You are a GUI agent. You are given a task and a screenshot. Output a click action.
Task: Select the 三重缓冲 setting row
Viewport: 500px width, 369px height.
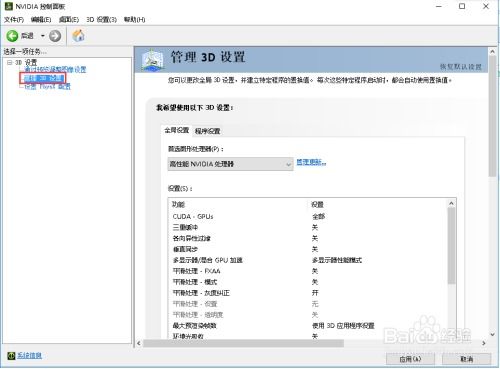click(x=309, y=227)
